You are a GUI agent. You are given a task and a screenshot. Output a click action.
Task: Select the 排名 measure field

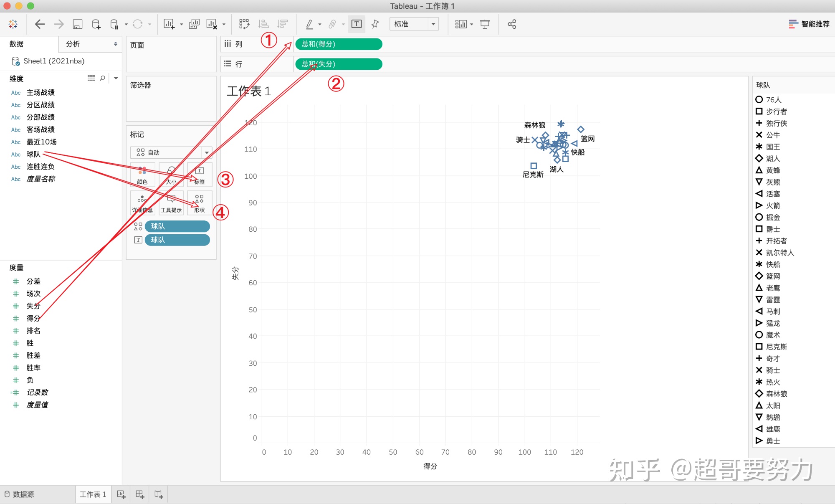(x=33, y=331)
